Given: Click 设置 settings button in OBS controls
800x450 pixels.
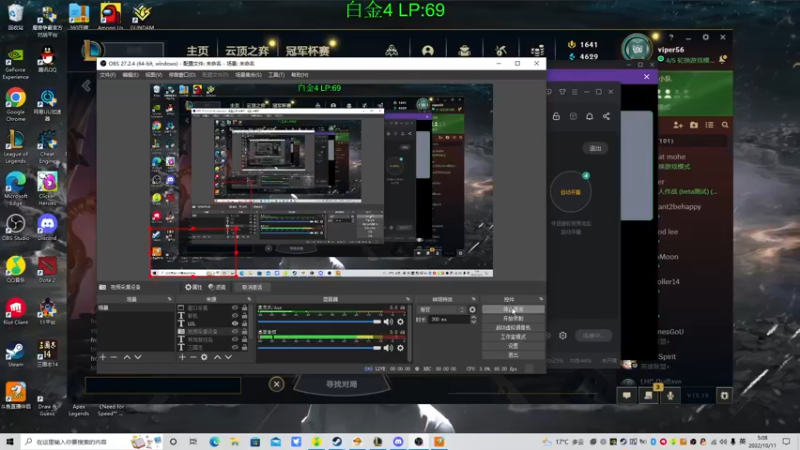Looking at the screenshot, I should (x=513, y=346).
